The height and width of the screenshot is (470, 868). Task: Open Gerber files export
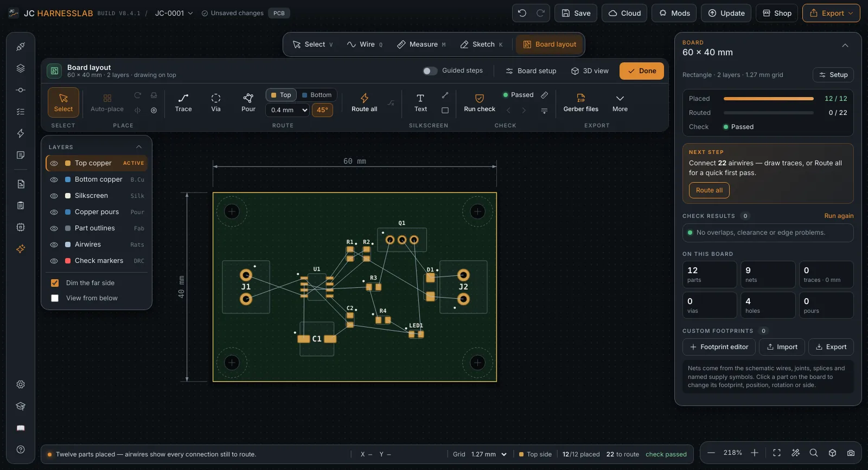pyautogui.click(x=581, y=102)
